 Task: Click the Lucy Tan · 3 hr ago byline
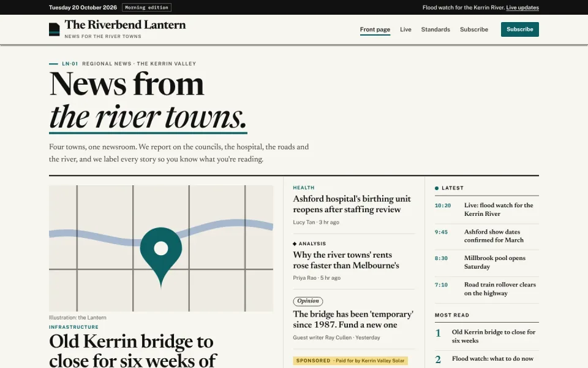316,222
